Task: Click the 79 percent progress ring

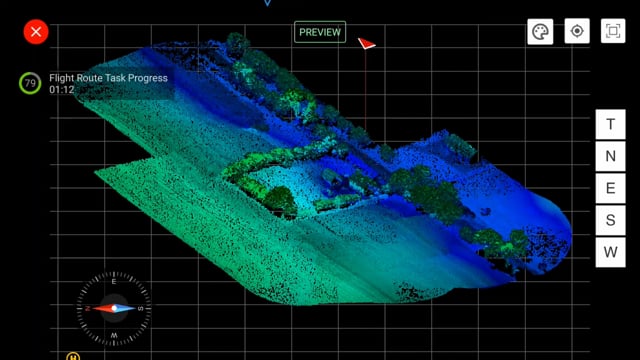Action: (30, 83)
